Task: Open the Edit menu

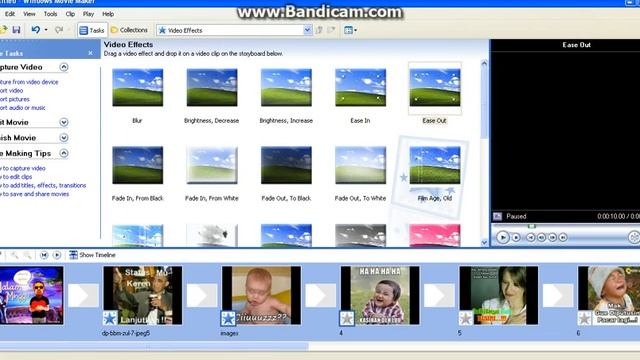Action: pos(10,14)
